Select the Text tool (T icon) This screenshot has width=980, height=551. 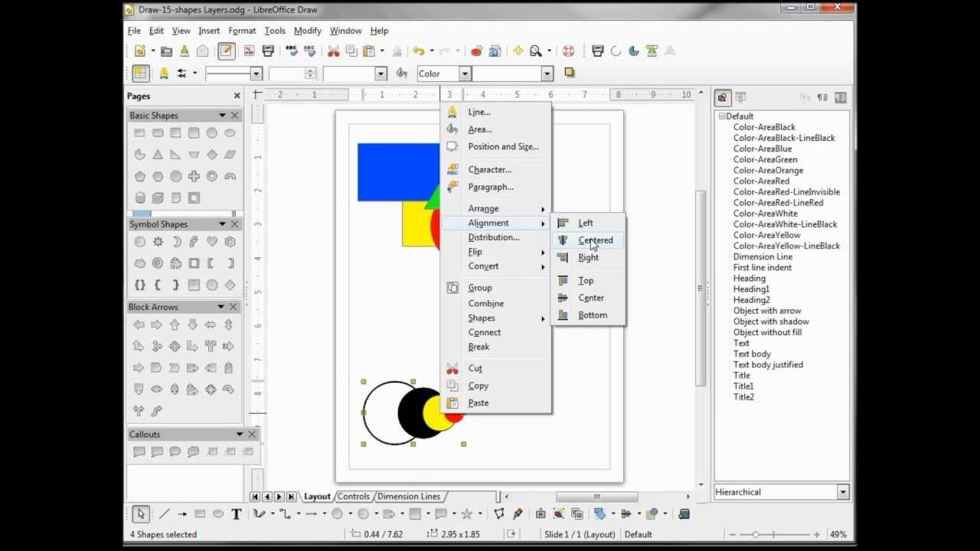pos(237,514)
